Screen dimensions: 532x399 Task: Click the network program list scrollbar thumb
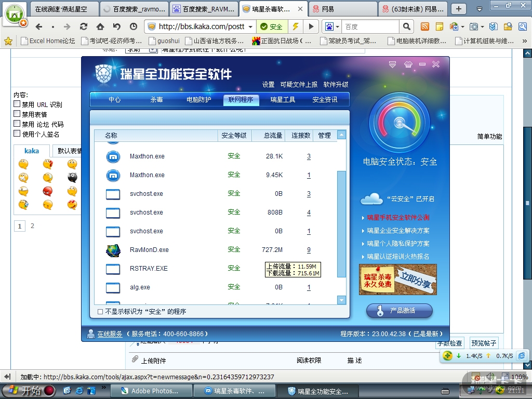pos(341,224)
